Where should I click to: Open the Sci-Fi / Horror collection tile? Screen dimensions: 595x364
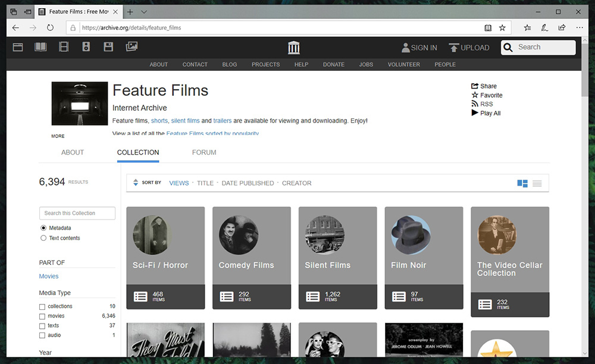click(x=165, y=258)
